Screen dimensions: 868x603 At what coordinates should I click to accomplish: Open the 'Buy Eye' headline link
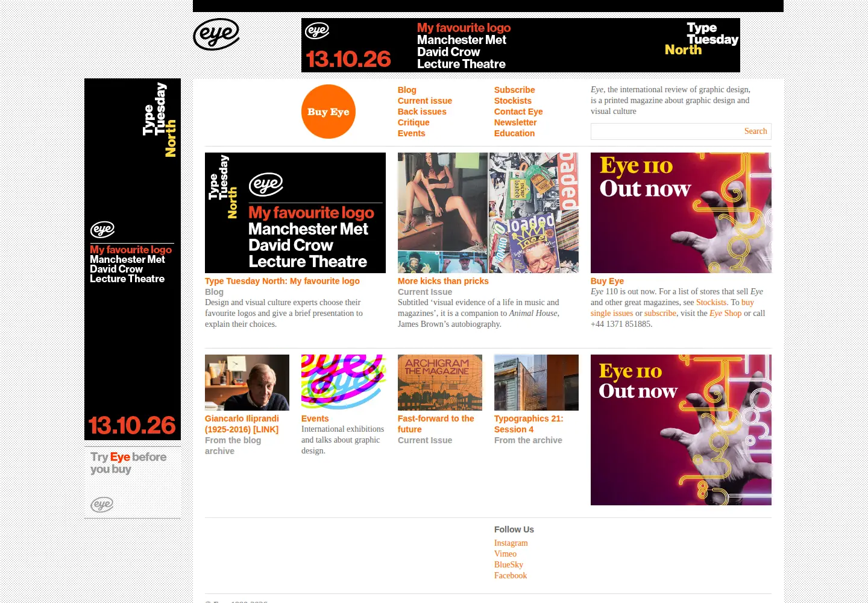(607, 281)
